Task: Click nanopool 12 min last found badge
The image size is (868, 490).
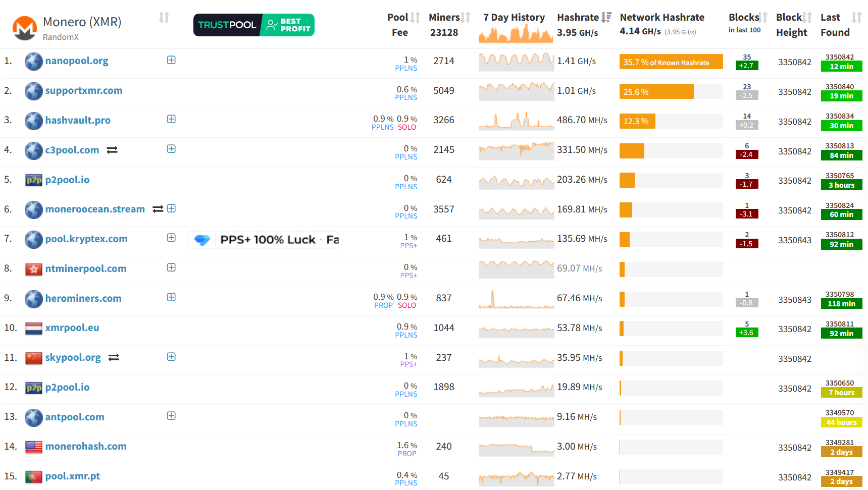Action: pyautogui.click(x=841, y=67)
